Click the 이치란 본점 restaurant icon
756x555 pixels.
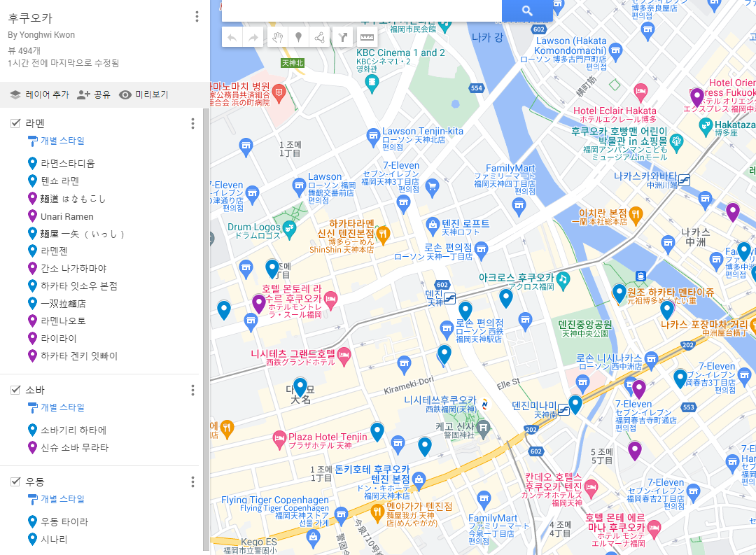pos(636,216)
